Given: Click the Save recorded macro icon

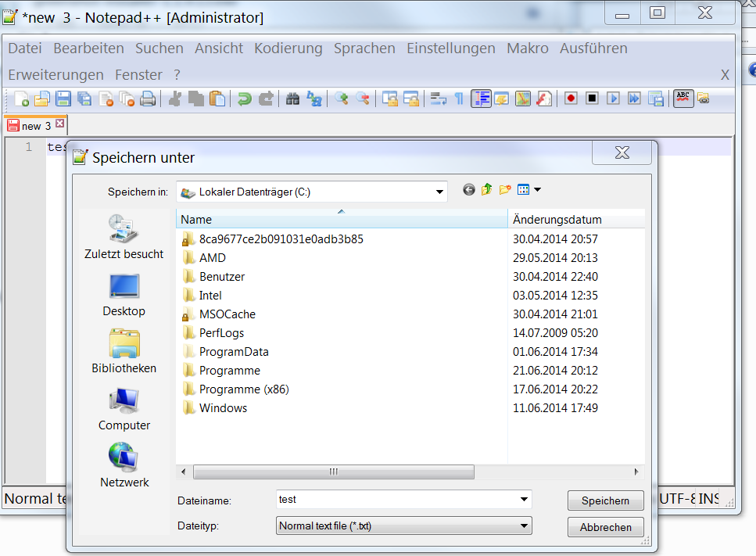Looking at the screenshot, I should tap(656, 99).
